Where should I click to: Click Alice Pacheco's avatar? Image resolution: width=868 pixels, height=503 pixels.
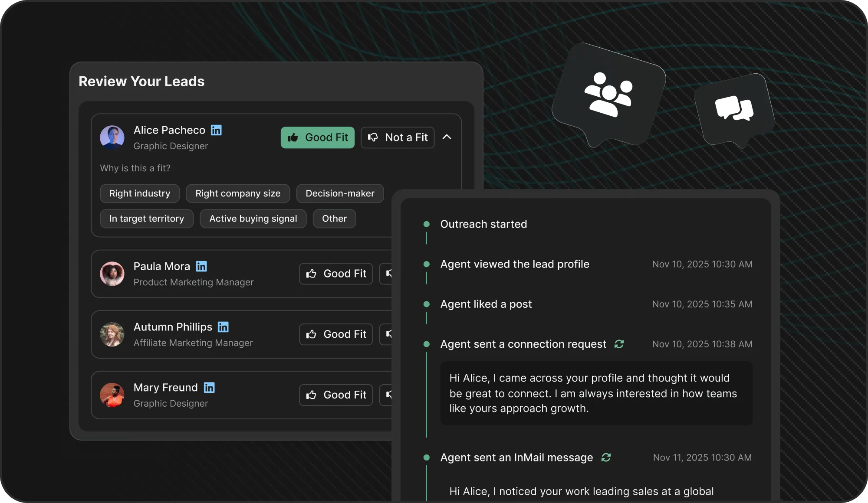[x=112, y=137]
